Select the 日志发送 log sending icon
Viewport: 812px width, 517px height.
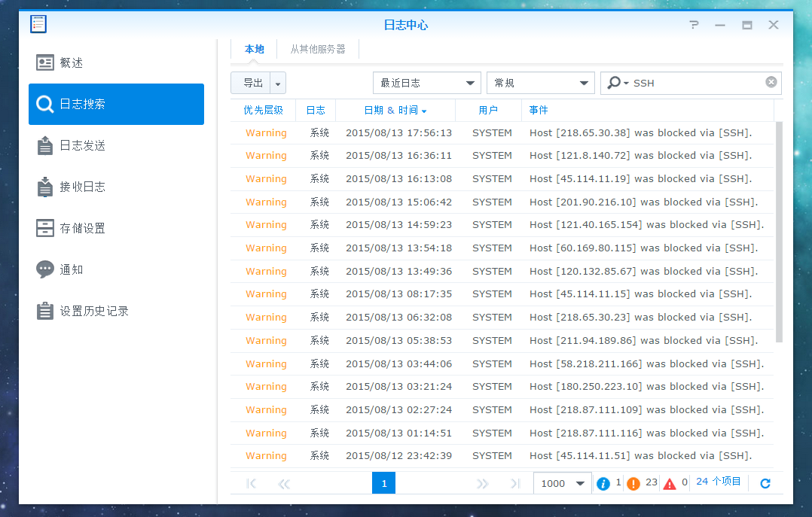[45, 145]
